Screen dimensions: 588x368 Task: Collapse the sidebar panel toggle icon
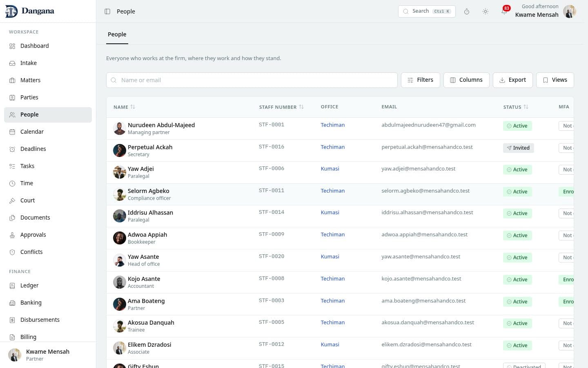pyautogui.click(x=107, y=11)
